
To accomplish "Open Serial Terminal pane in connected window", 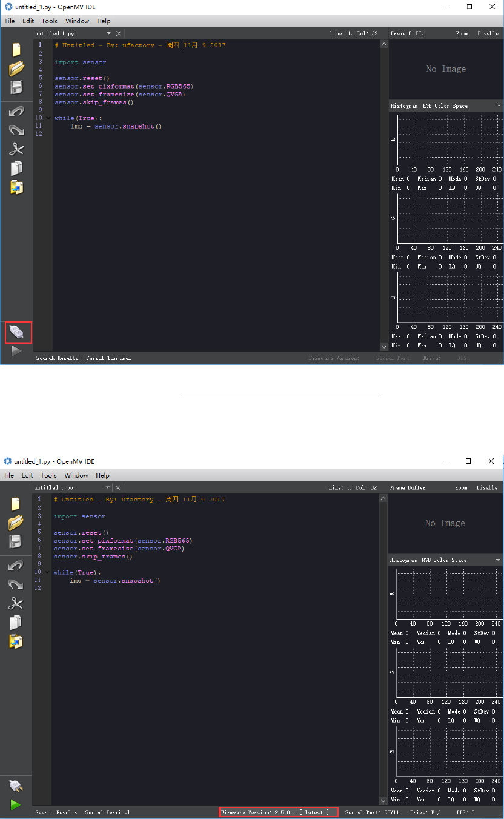I will (107, 812).
